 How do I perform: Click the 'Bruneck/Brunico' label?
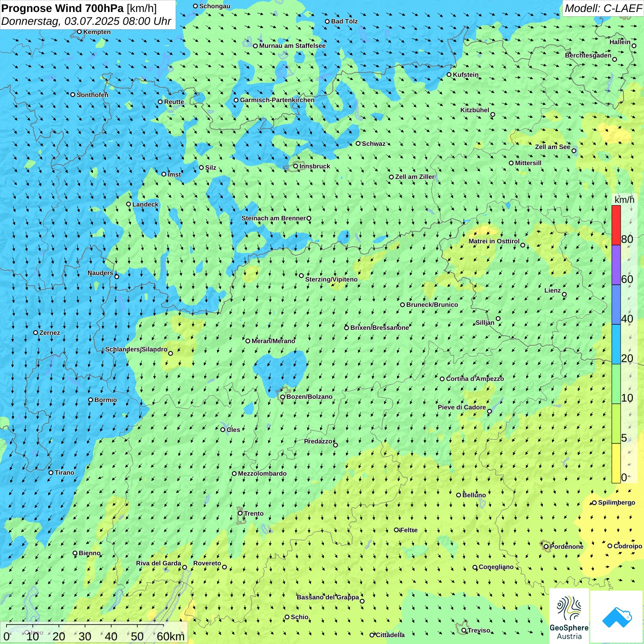tap(432, 305)
